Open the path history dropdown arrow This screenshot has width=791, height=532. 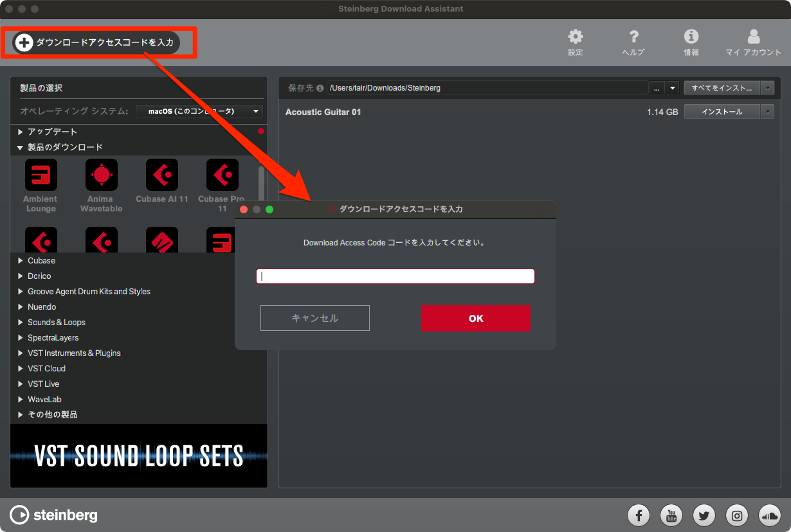pyautogui.click(x=672, y=88)
